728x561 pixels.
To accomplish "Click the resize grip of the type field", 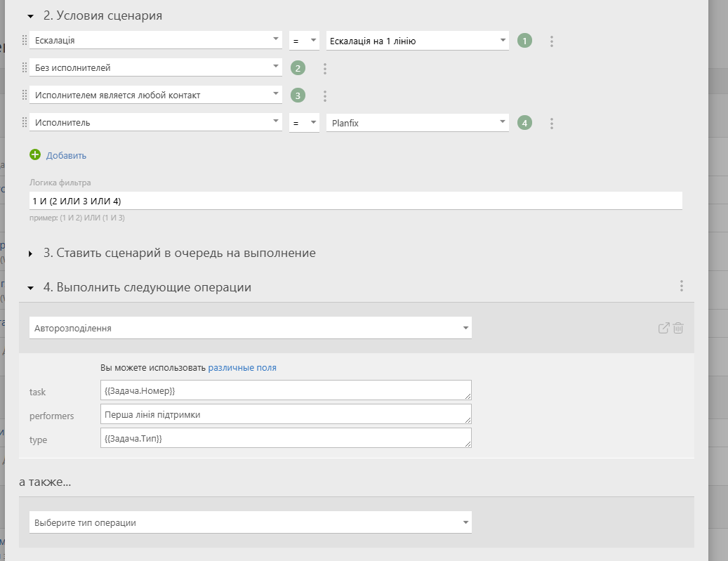I will tap(468, 444).
